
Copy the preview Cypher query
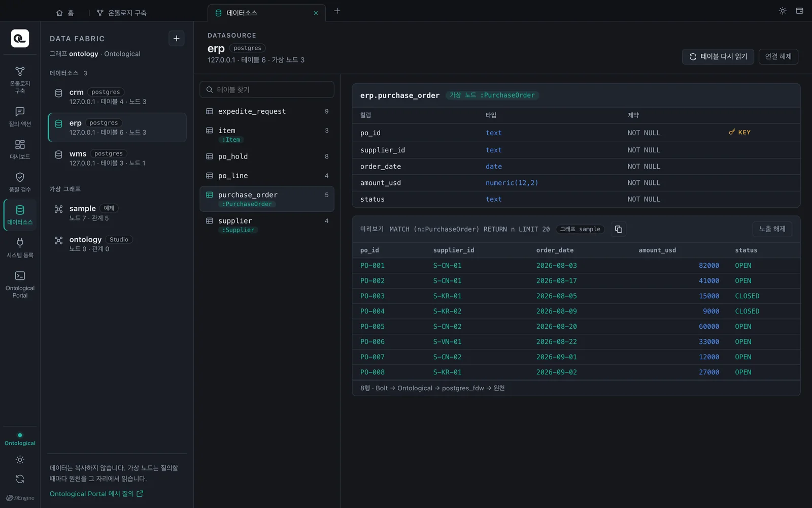(x=618, y=229)
